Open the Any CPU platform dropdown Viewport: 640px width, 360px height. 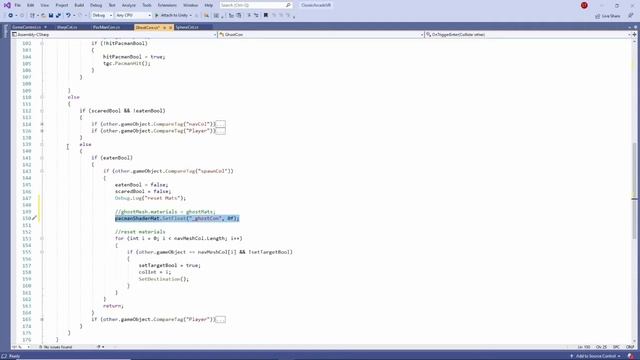tap(133, 16)
